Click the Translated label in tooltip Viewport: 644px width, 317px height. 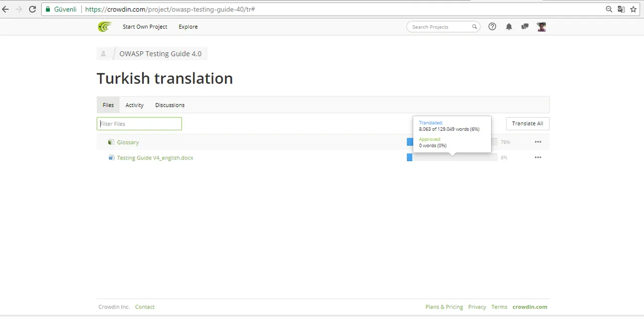click(x=431, y=123)
